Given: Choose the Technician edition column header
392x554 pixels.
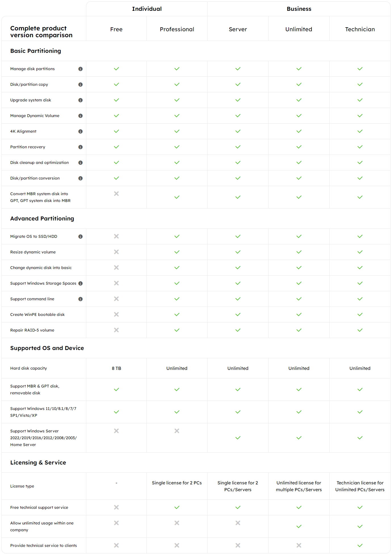Looking at the screenshot, I should [x=360, y=29].
